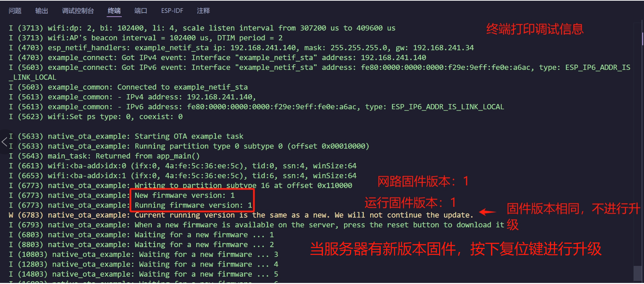Switch to the 问题 (Problems) tab
Image resolution: width=644 pixels, height=284 pixels.
pyautogui.click(x=15, y=11)
